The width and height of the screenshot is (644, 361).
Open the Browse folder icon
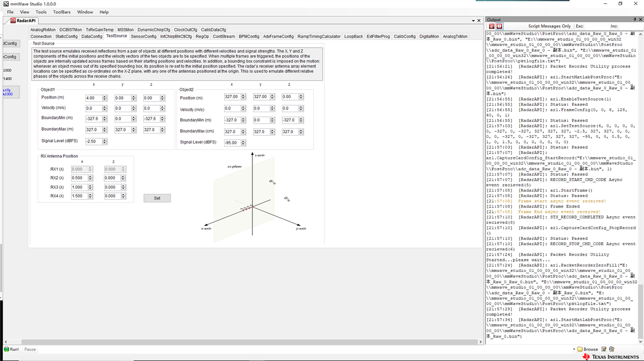pyautogui.click(x=580, y=349)
